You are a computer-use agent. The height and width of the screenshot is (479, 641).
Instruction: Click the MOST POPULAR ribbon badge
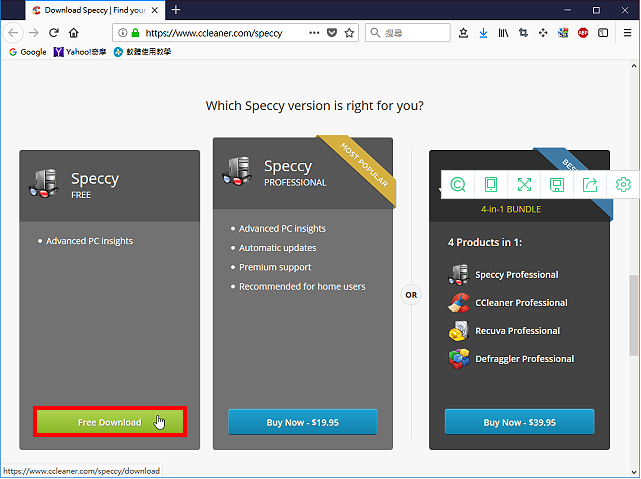coord(363,164)
